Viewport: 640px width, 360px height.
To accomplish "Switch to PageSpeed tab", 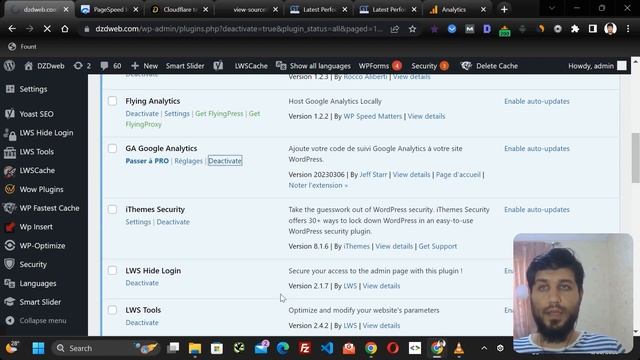I will point(109,9).
